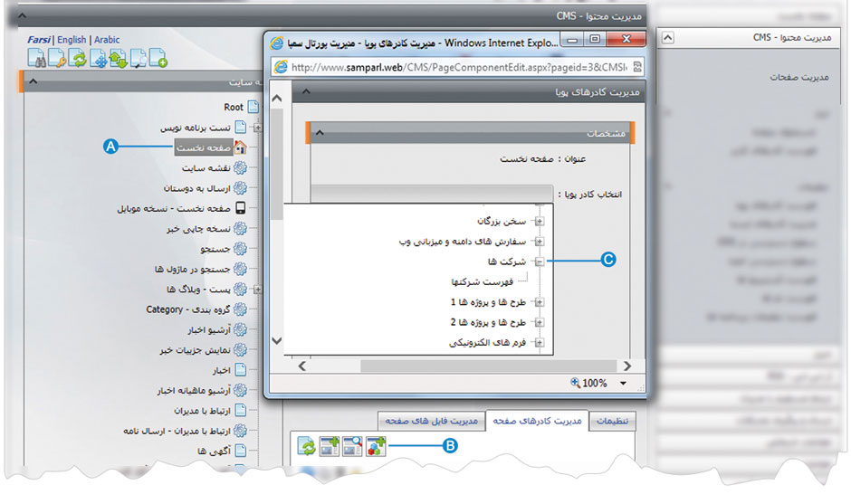The width and height of the screenshot is (851, 504).
Task: Switch to the تنظیمات tab
Action: [614, 421]
